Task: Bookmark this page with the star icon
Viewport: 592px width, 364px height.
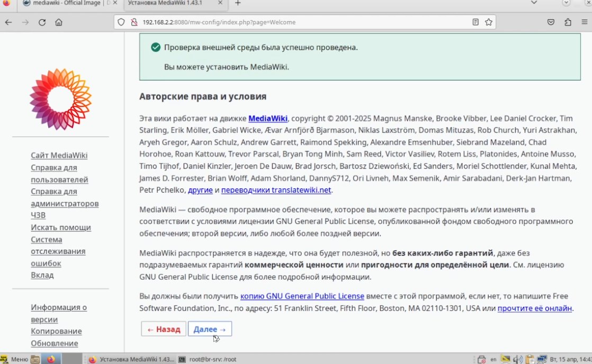Action: tap(489, 22)
